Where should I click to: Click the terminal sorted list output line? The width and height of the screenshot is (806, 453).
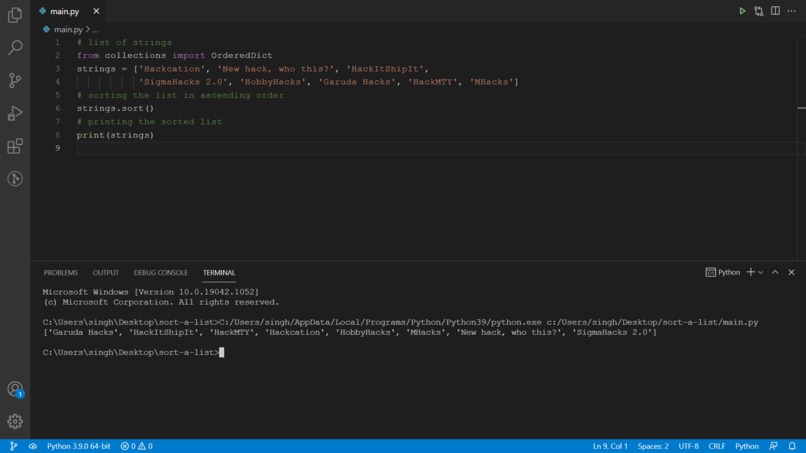[350, 332]
